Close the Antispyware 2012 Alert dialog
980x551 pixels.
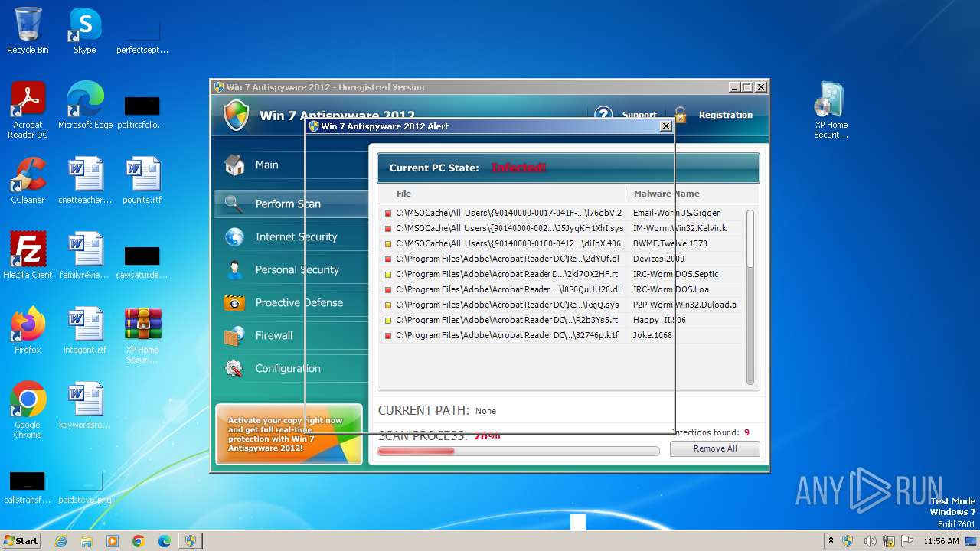click(666, 126)
